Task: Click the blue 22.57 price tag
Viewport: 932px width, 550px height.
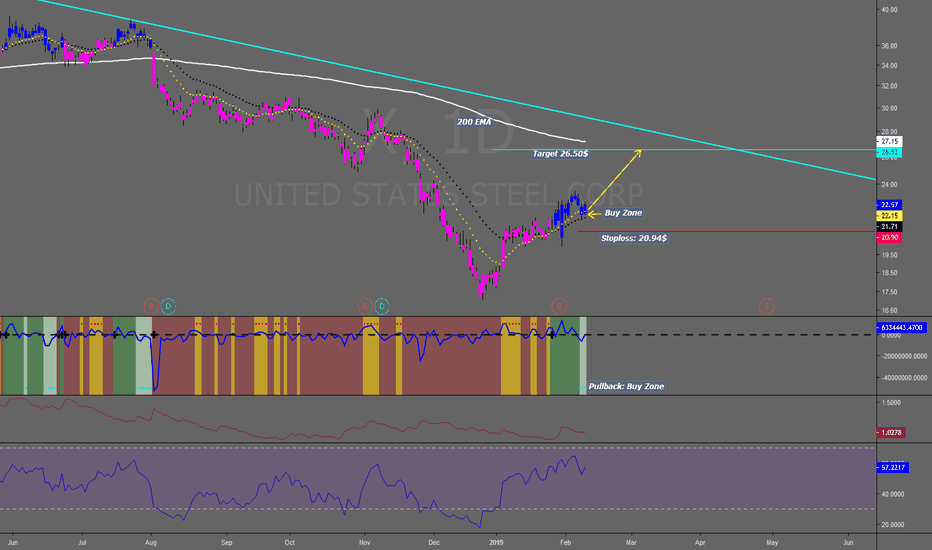Action: pos(889,205)
